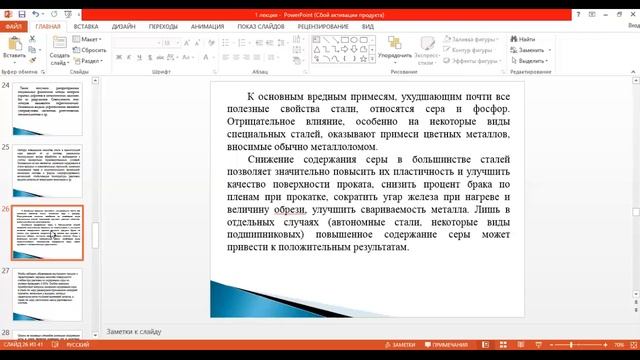Align text left in paragraph group
This screenshot has height=360, width=640.
[226, 58]
